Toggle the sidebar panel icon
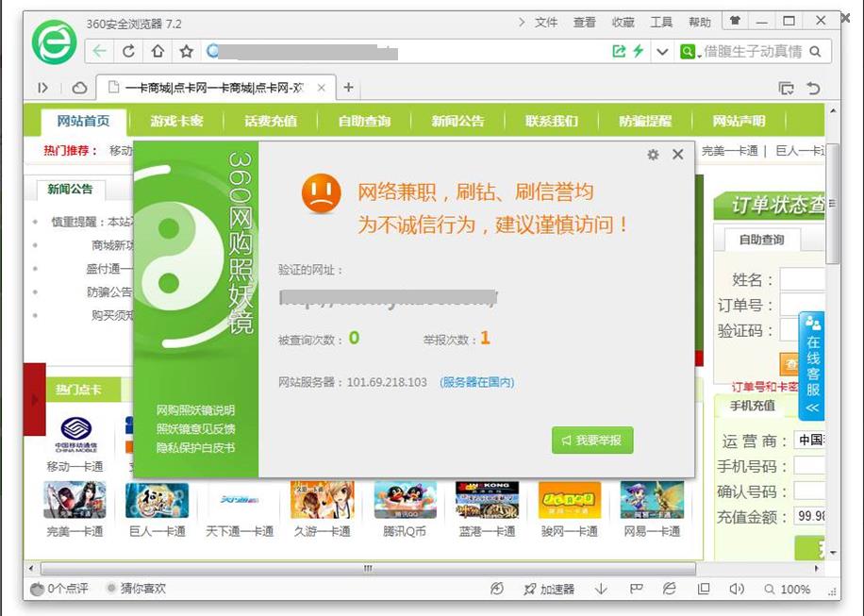The image size is (864, 616). point(43,88)
